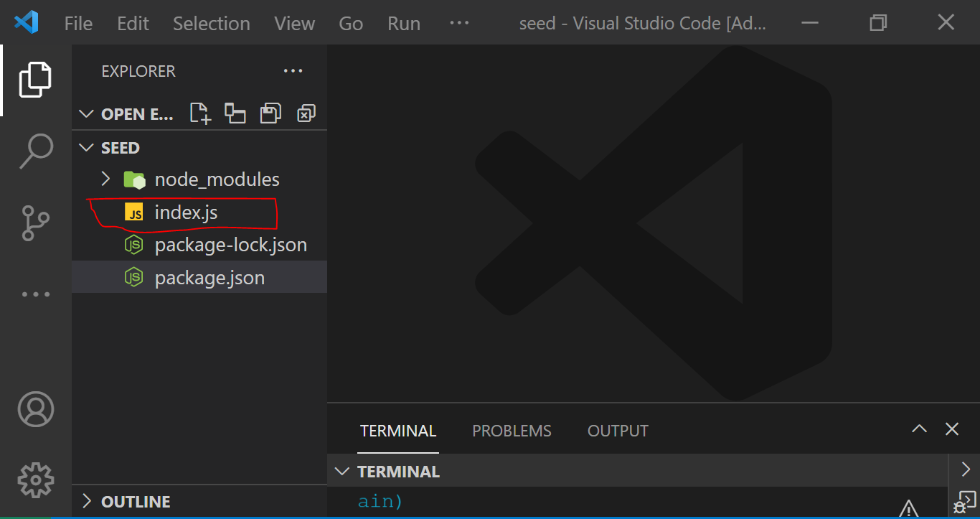This screenshot has width=980, height=519.
Task: Open package-lock.json file
Action: click(x=230, y=245)
